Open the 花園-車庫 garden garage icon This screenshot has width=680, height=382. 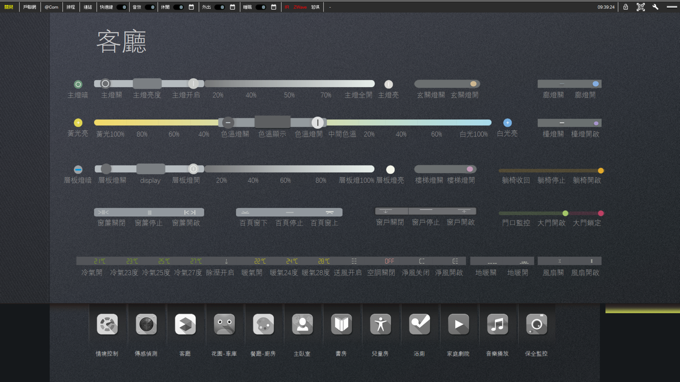point(224,324)
